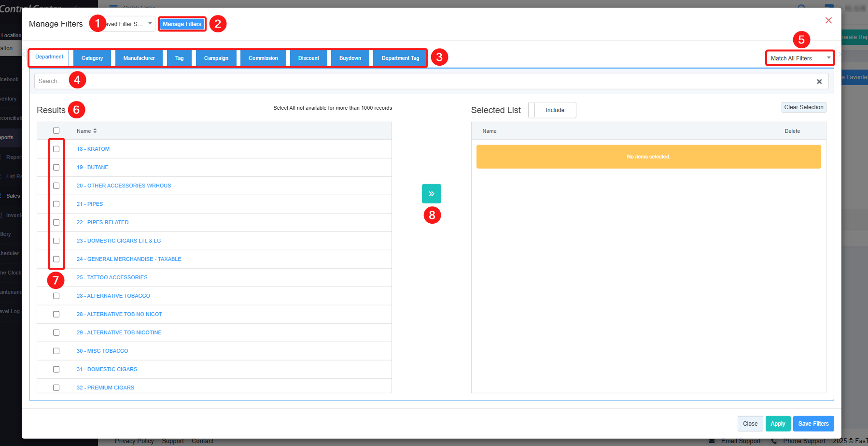This screenshot has height=446, width=868.
Task: Toggle the Include switch in Selected List
Action: tap(552, 110)
